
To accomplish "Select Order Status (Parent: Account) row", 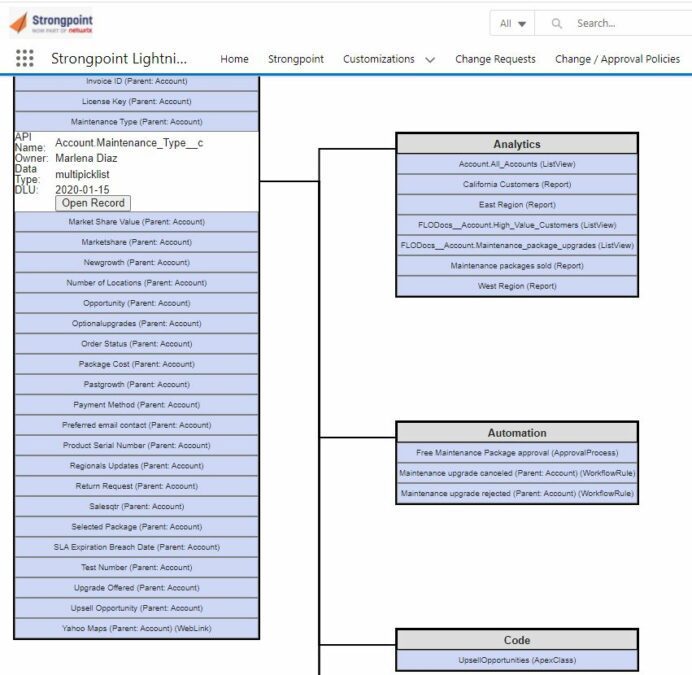I will [x=137, y=343].
